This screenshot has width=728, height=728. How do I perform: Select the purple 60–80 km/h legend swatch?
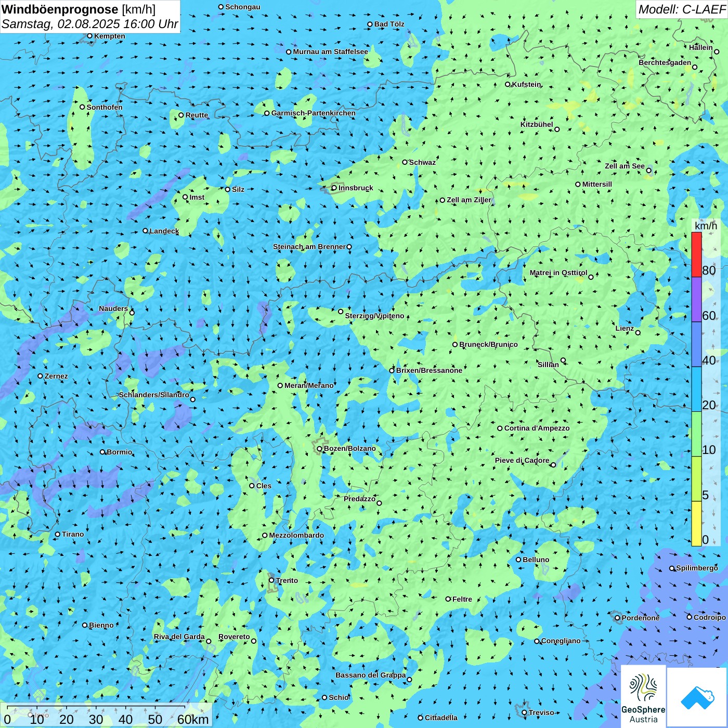(696, 300)
